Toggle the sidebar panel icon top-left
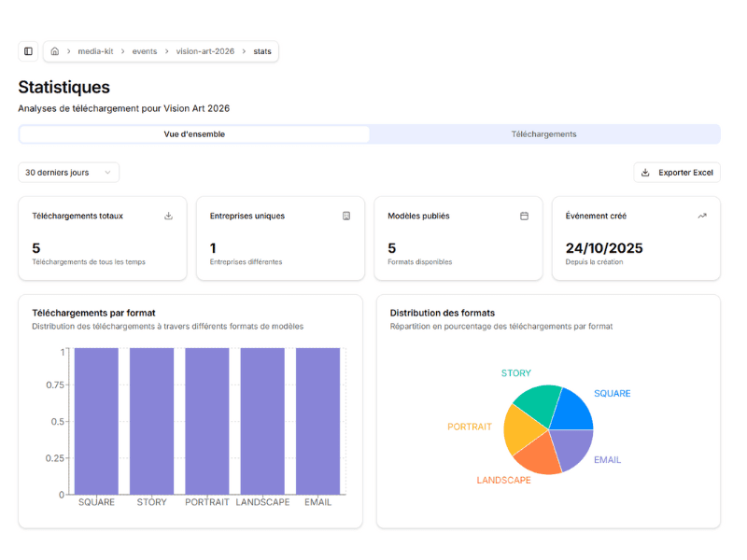This screenshot has height=560, width=747. coord(28,50)
